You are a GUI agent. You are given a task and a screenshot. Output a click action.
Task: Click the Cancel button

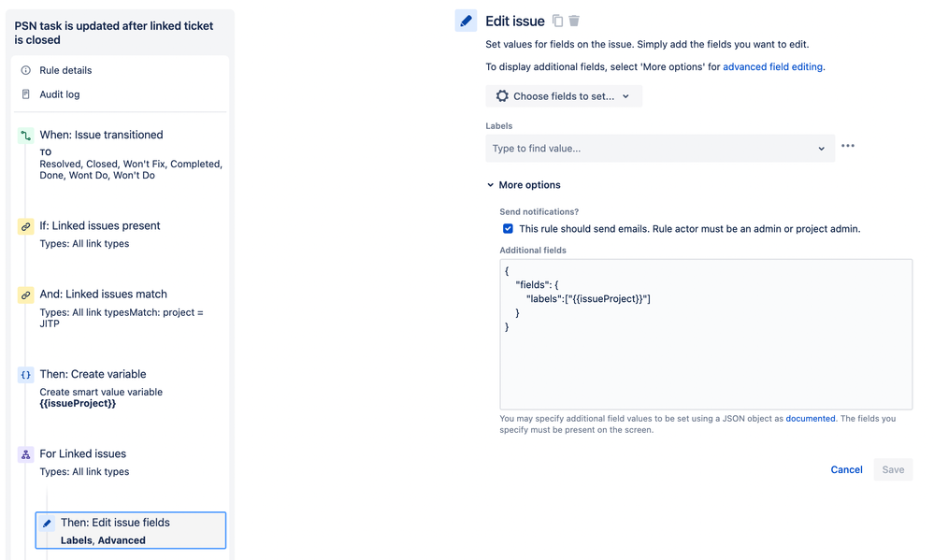(x=846, y=469)
